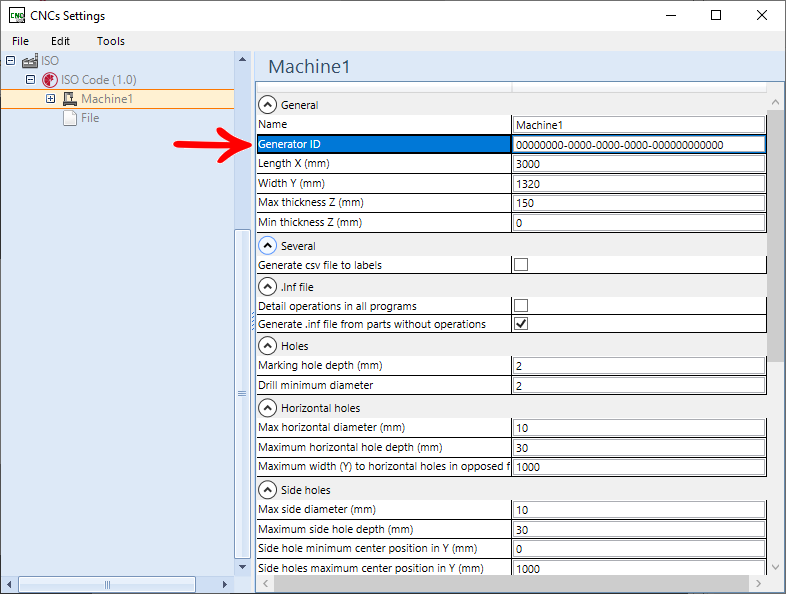Open the Tools menu
Screen dimensions: 786x603
pyautogui.click(x=110, y=41)
